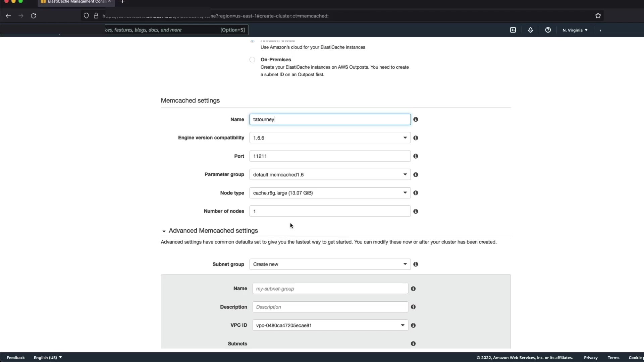
Task: Collapse Advanced Memcached settings section
Action: tap(164, 231)
